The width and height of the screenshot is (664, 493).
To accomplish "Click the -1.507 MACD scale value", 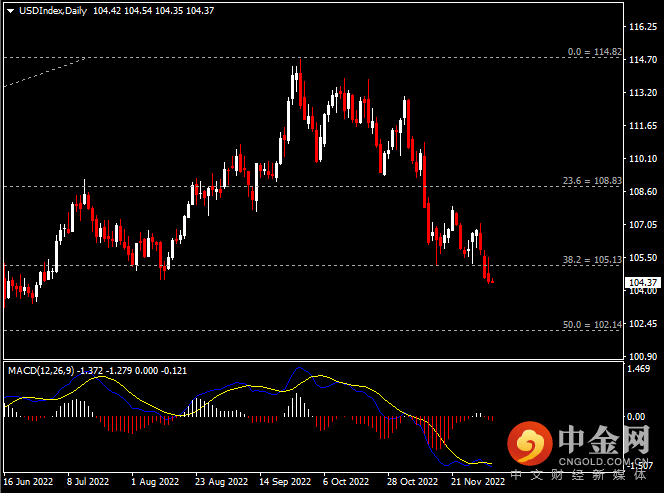I will 639,465.
